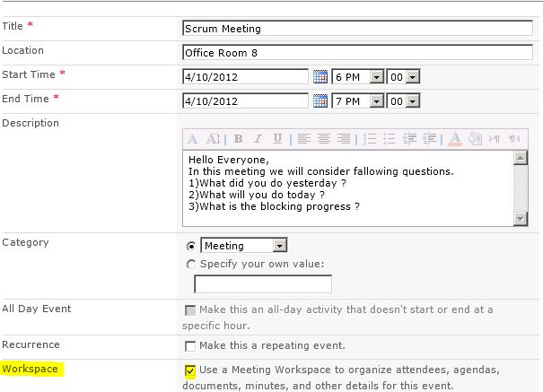543x392 pixels.
Task: Enable the repeating event checkbox
Action: pos(189,345)
